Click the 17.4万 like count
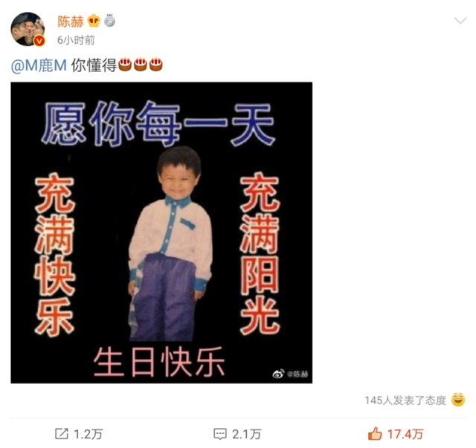 click(405, 434)
